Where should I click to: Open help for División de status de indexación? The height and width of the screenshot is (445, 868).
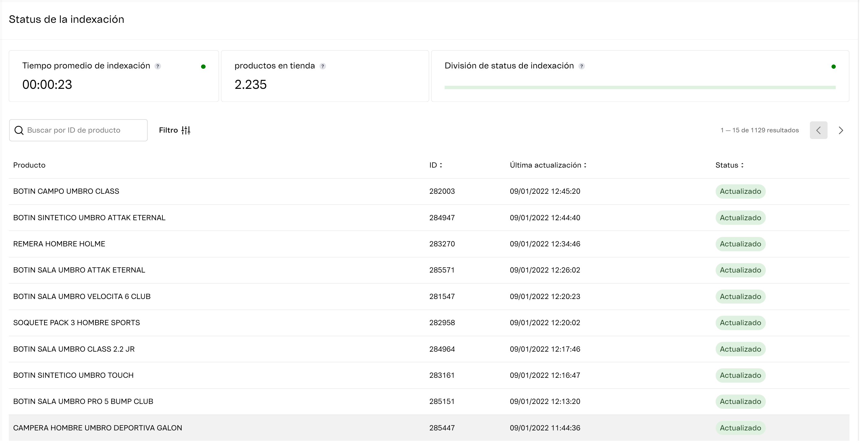click(x=582, y=66)
